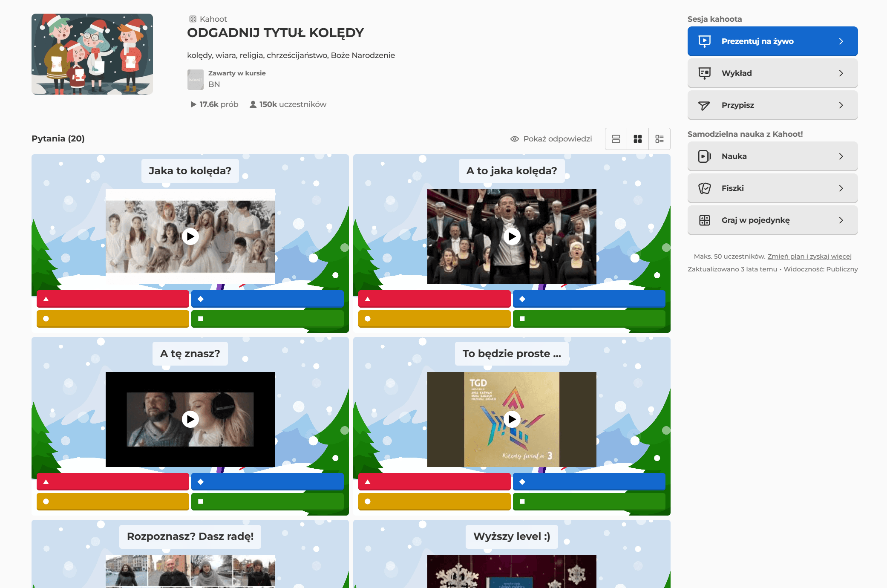Open the 'Wyższy level :)' video thumbnail
Image resolution: width=887 pixels, height=588 pixels.
pos(512,571)
